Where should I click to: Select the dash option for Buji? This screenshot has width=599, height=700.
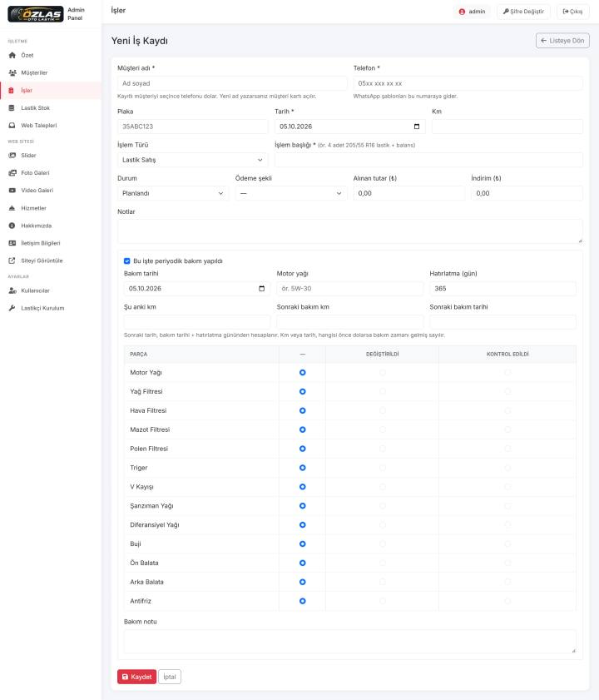click(303, 544)
